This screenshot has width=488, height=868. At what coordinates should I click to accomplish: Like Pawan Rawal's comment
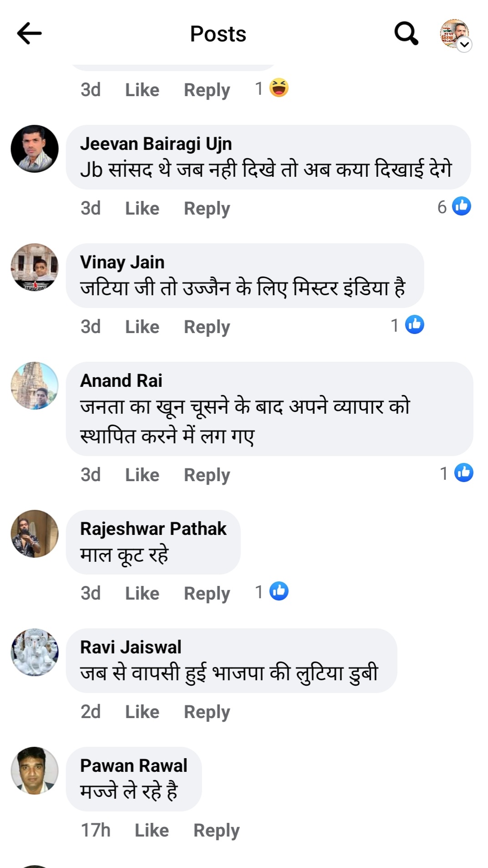coord(152,830)
